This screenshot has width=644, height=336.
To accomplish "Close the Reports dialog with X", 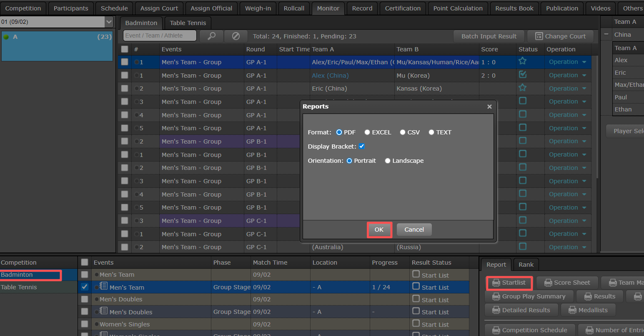I will (x=489, y=107).
